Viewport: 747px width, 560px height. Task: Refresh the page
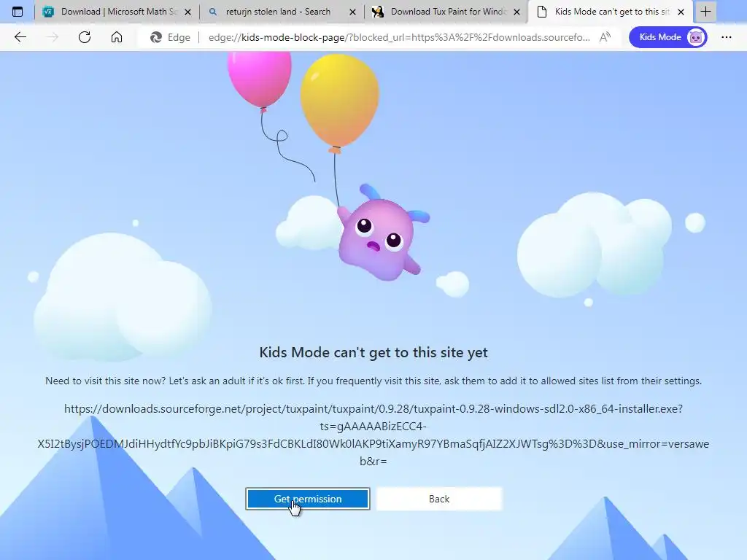tap(85, 37)
